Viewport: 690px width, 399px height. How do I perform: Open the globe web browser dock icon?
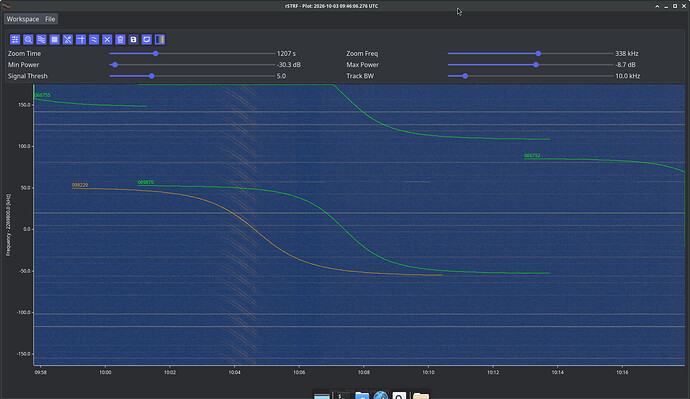[381, 396]
